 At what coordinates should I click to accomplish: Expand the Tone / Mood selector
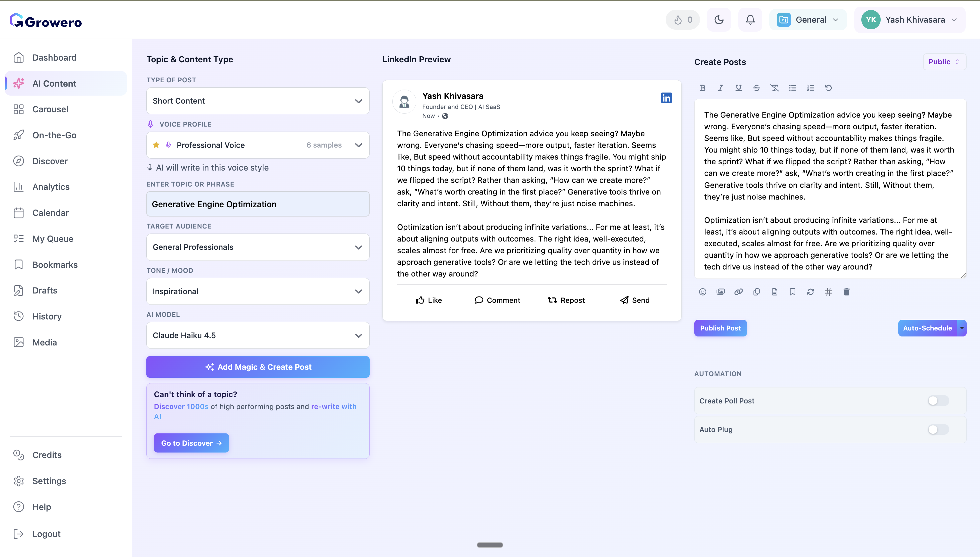coord(258,291)
